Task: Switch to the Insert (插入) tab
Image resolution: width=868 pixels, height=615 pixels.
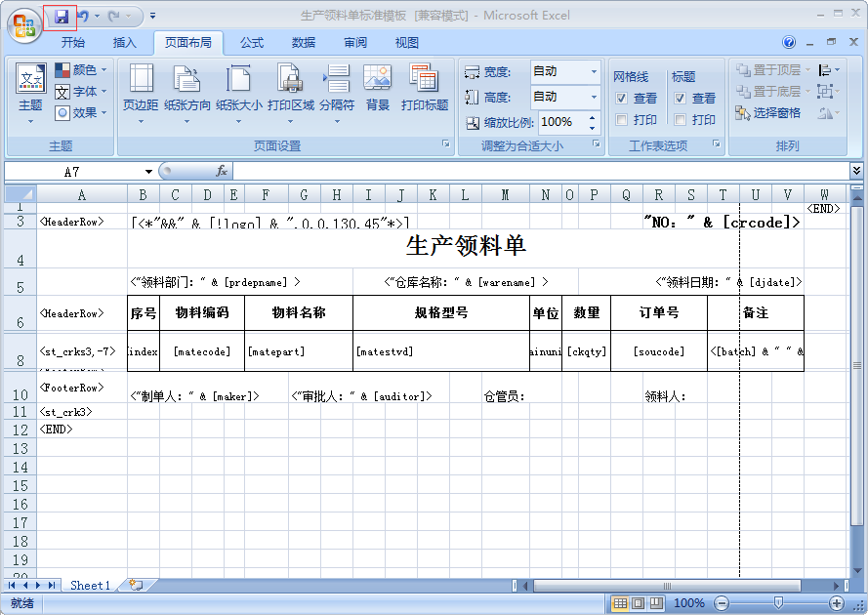Action: [124, 43]
